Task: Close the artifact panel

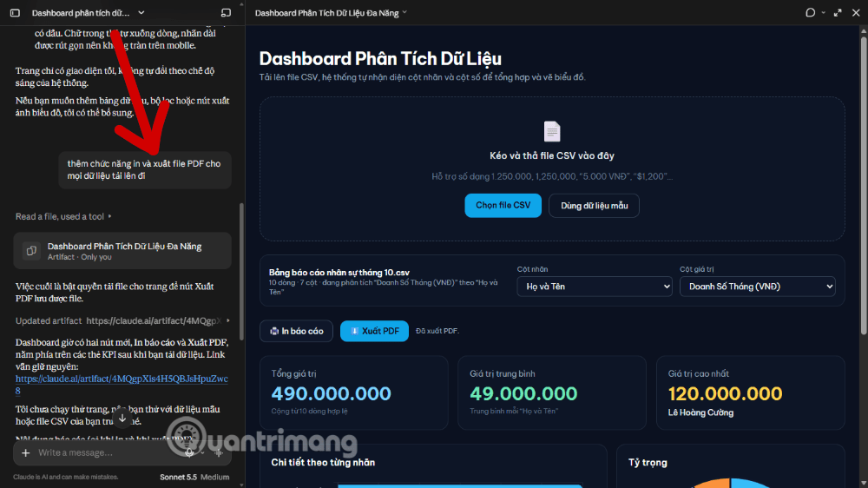Action: tap(856, 13)
